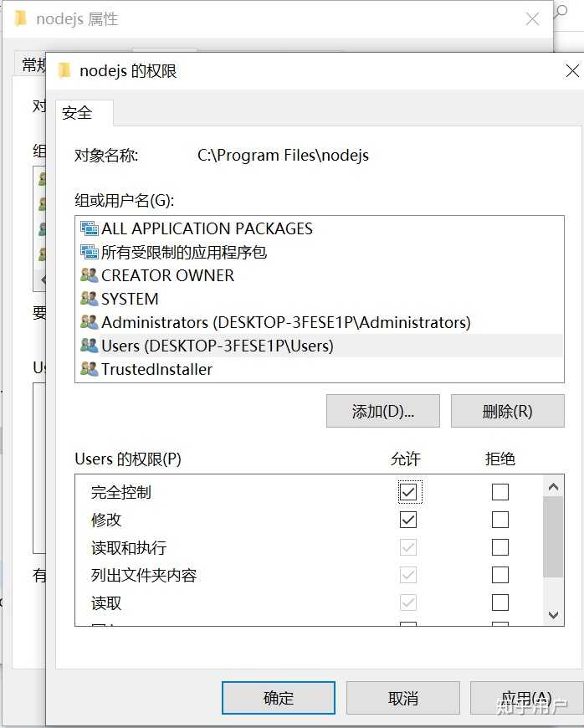Image resolution: width=584 pixels, height=728 pixels.
Task: Click the folder icon in the dialog title
Action: (64, 70)
